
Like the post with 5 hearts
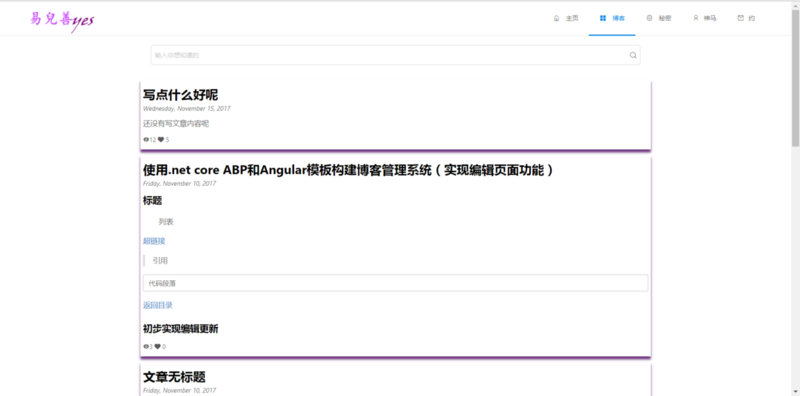coord(161,140)
